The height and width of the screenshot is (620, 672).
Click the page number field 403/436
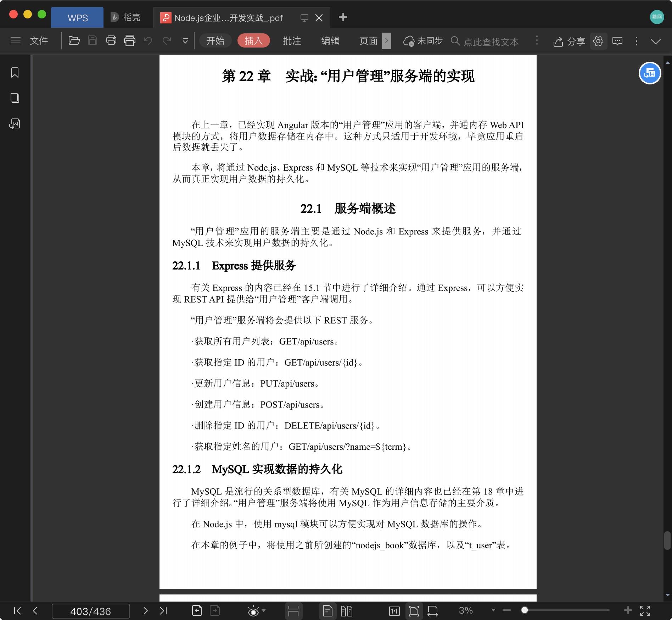91,611
